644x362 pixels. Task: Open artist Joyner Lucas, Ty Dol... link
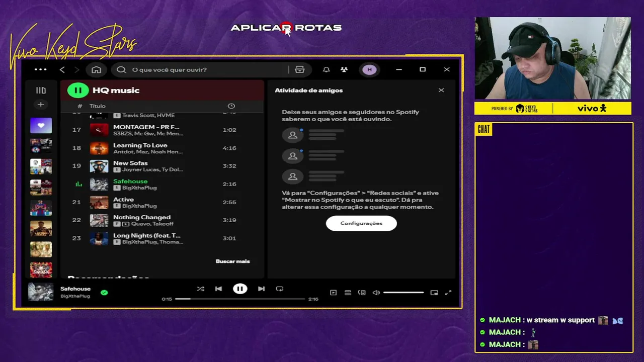[152, 170]
